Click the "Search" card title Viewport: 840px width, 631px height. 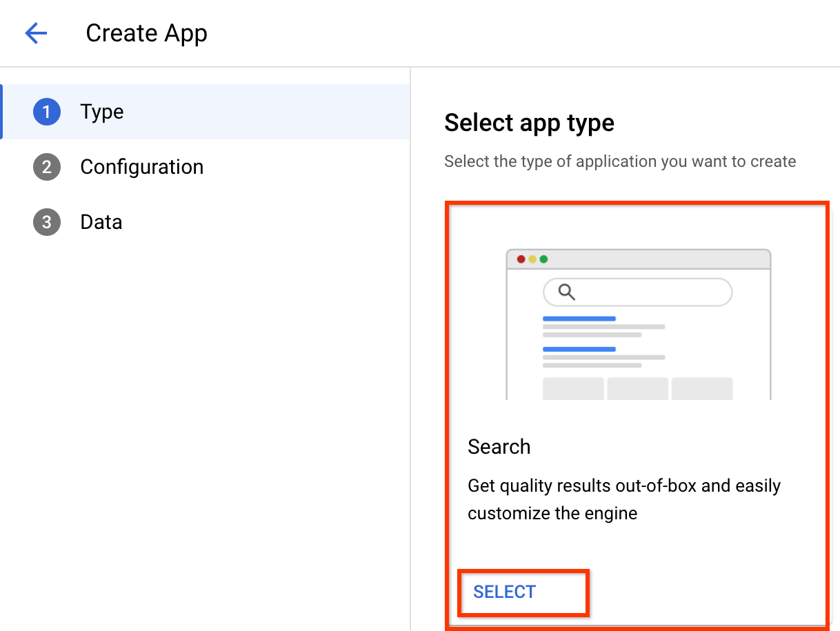[499, 447]
